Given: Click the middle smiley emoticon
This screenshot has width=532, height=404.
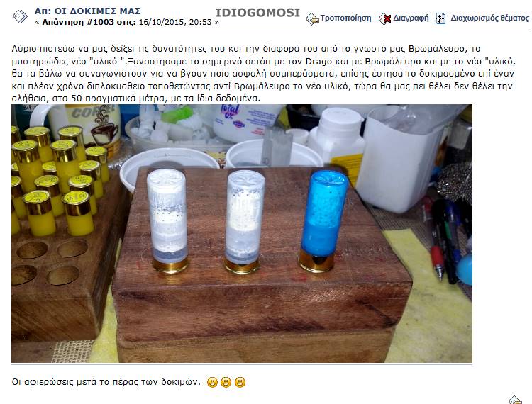Looking at the screenshot, I should point(226,382).
